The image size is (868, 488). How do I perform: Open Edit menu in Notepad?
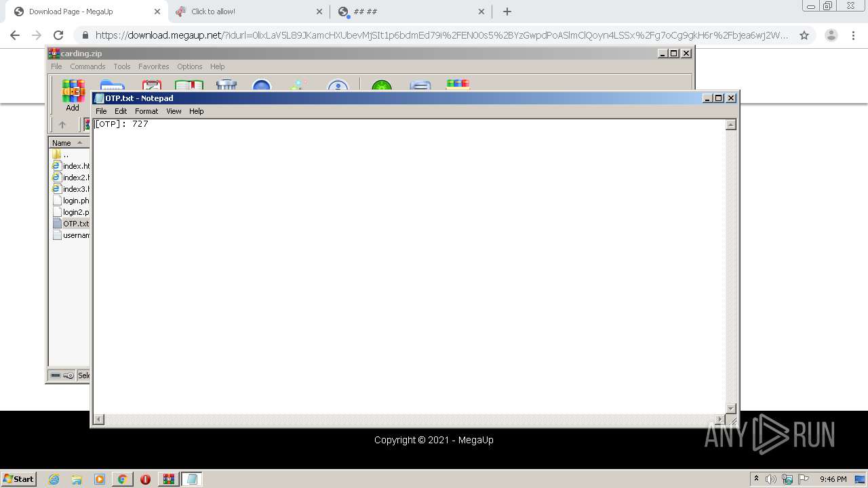(x=121, y=111)
